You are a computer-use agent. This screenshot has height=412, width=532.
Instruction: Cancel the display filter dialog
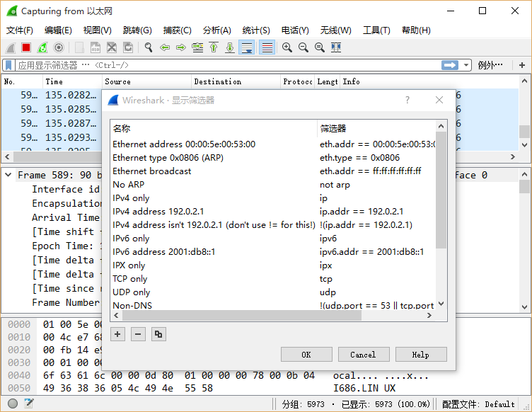(364, 355)
